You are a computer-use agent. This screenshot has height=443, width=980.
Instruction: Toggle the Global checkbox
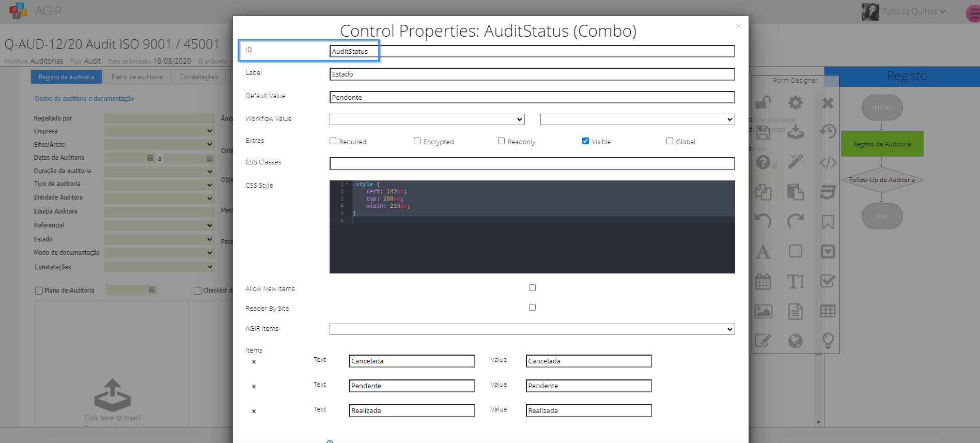pos(670,141)
